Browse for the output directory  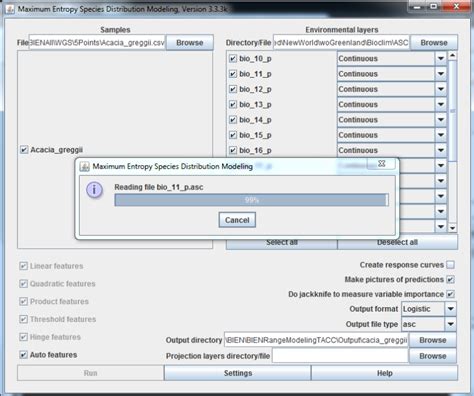tap(433, 340)
